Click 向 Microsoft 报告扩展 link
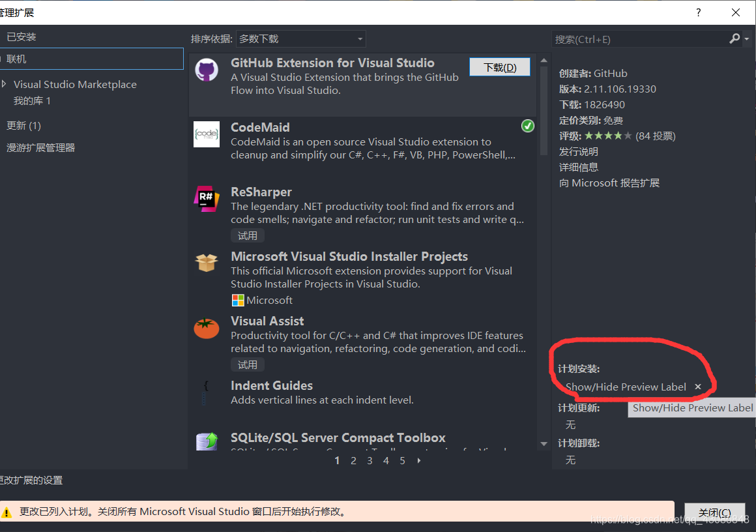Image resolution: width=756 pixels, height=532 pixels. [x=609, y=183]
